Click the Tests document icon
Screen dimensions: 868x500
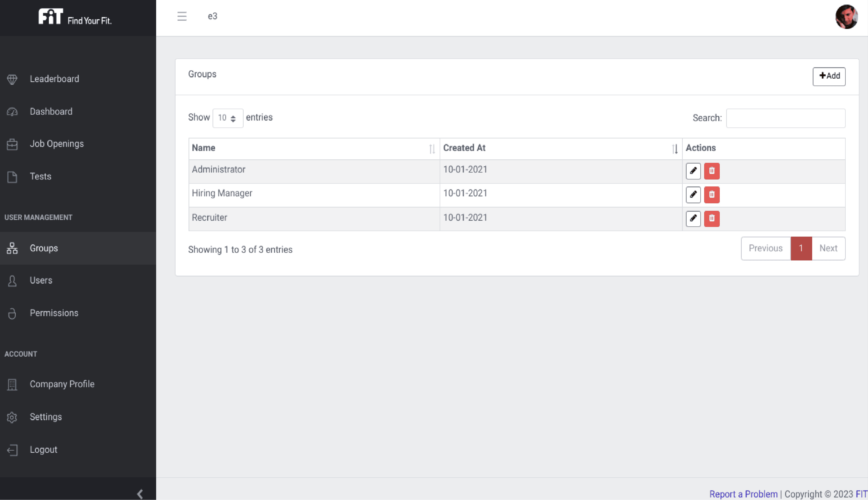12,177
